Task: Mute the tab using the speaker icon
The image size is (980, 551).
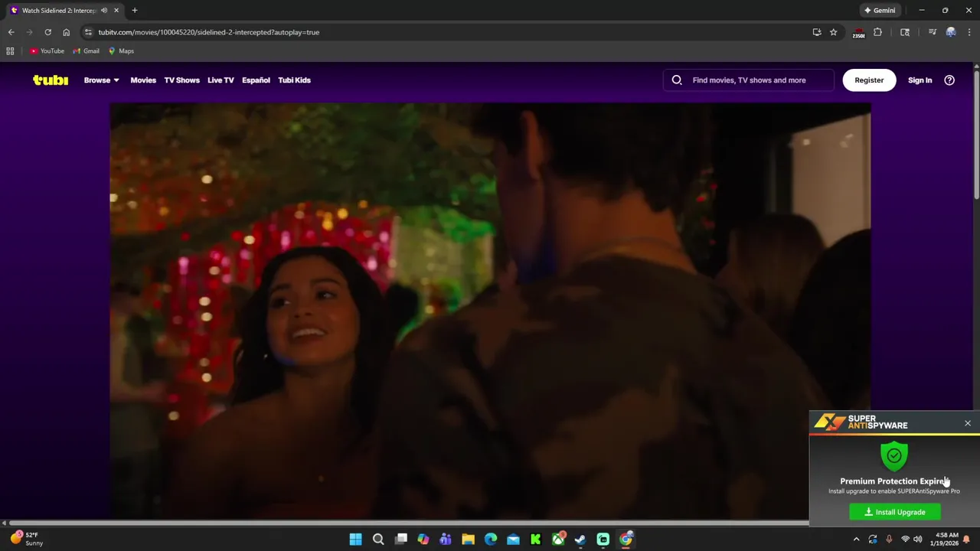Action: (x=104, y=11)
